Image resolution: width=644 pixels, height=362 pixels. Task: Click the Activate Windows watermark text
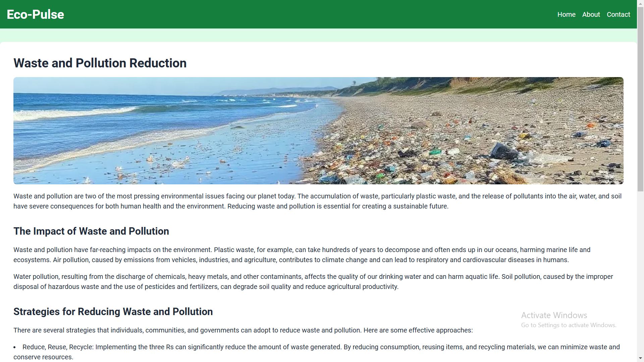coord(554,315)
